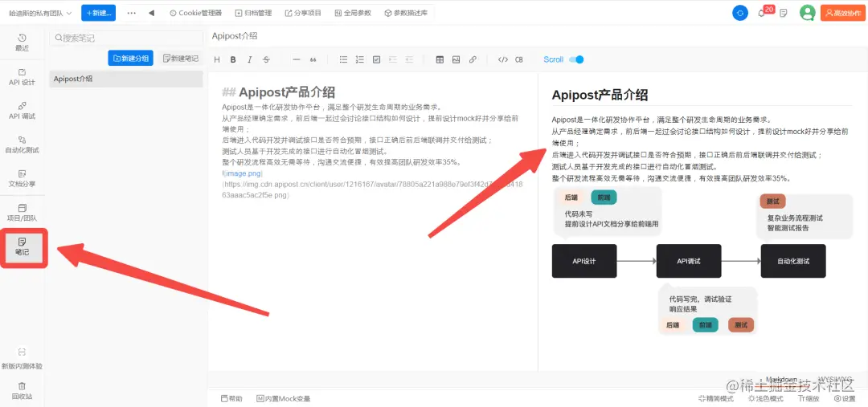Insert an unordered bullet list

(x=343, y=59)
